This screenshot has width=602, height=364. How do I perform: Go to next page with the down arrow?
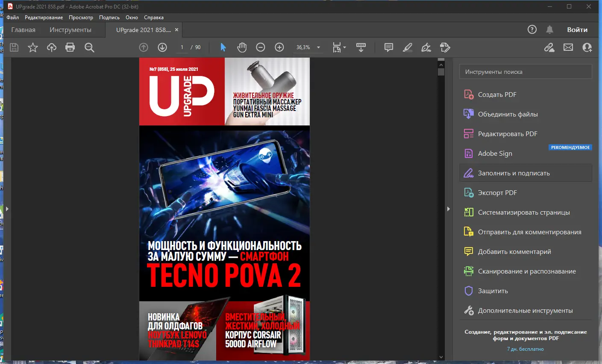click(162, 47)
